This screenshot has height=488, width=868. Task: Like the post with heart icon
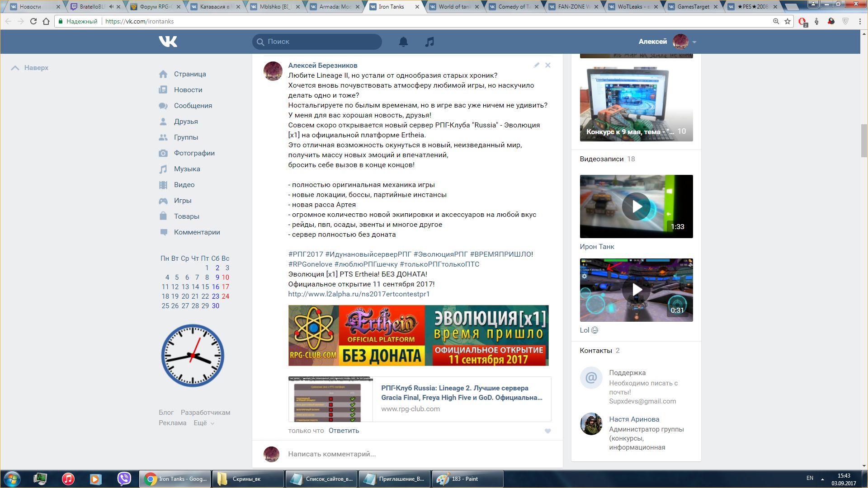click(547, 431)
